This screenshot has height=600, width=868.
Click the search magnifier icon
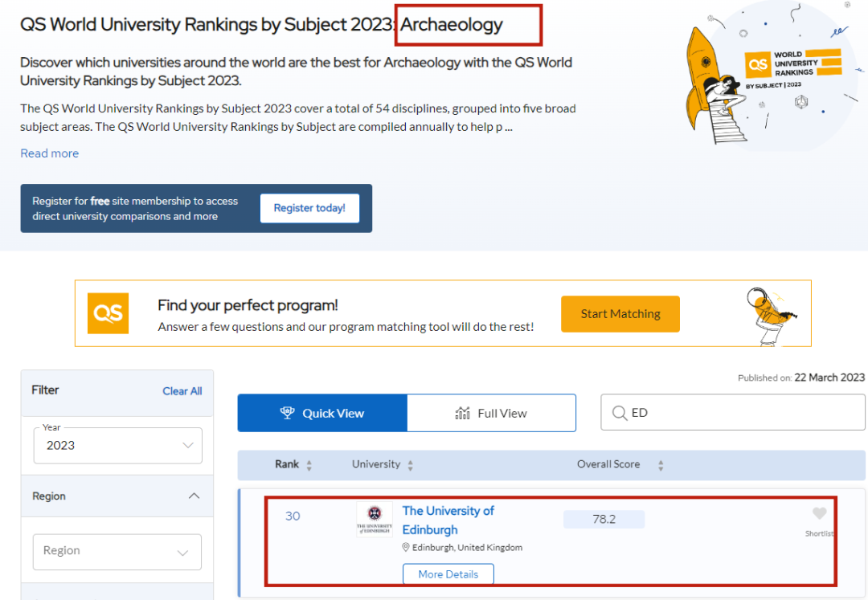(620, 413)
